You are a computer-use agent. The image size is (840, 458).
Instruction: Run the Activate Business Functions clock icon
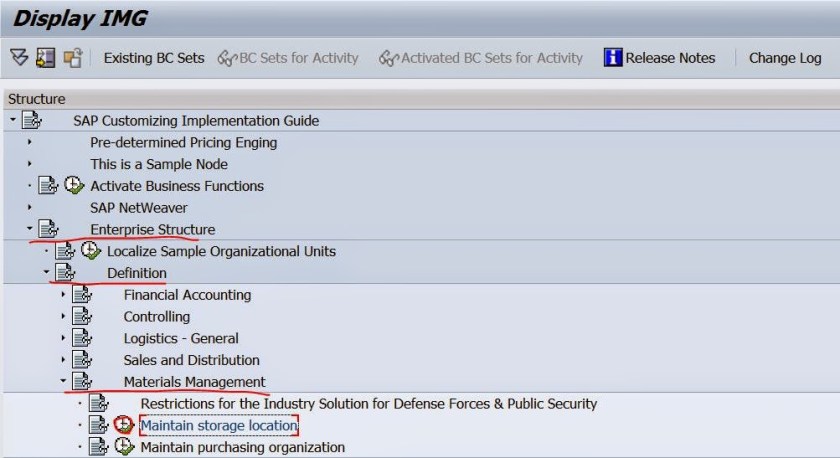pyautogui.click(x=74, y=186)
